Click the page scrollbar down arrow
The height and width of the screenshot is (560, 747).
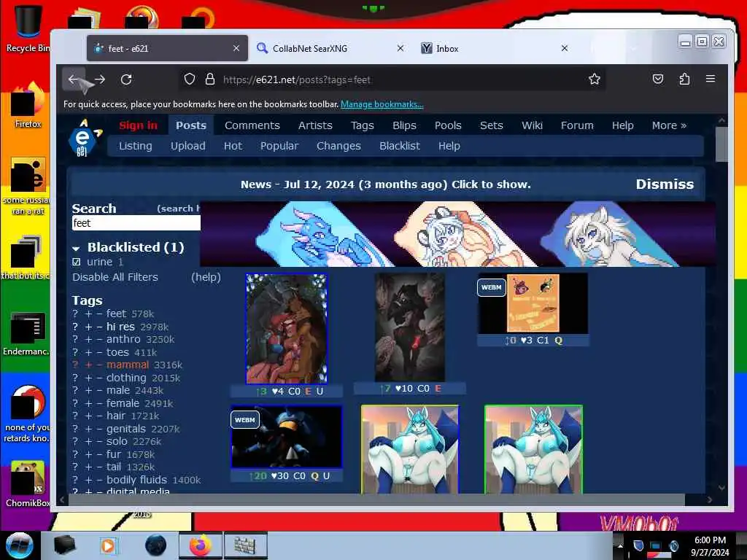tap(721, 488)
